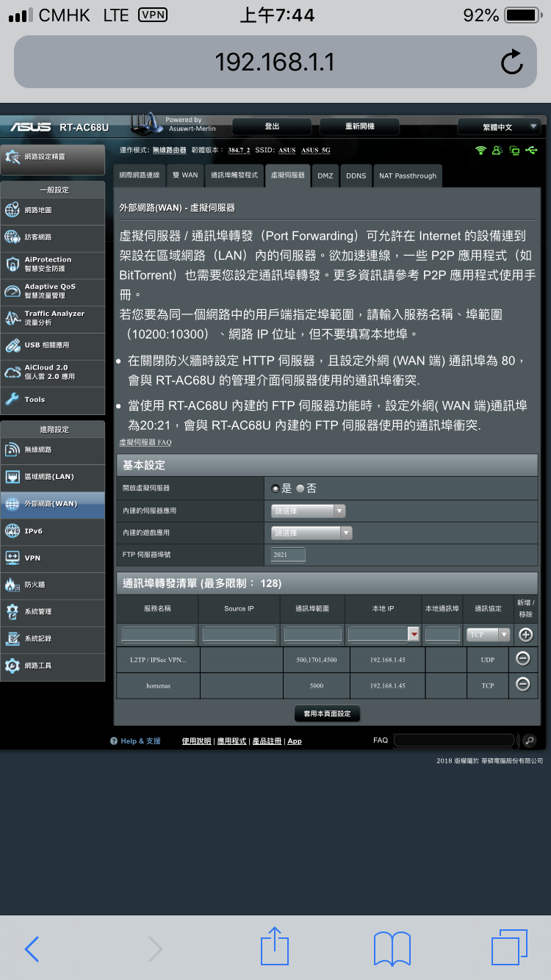Image resolution: width=551 pixels, height=980 pixels.
Task: Open the 使用說明 link
Action: tap(197, 741)
